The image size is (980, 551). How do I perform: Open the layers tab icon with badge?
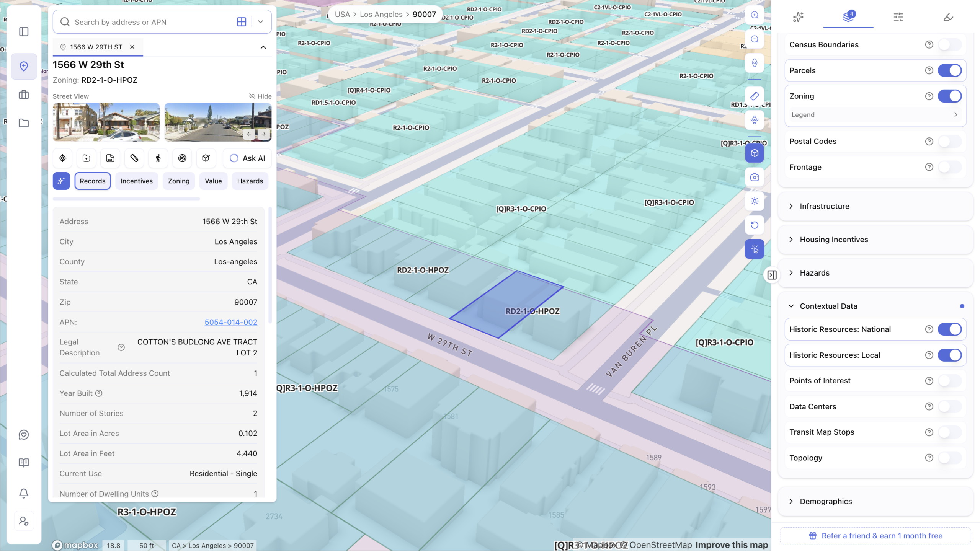(848, 17)
